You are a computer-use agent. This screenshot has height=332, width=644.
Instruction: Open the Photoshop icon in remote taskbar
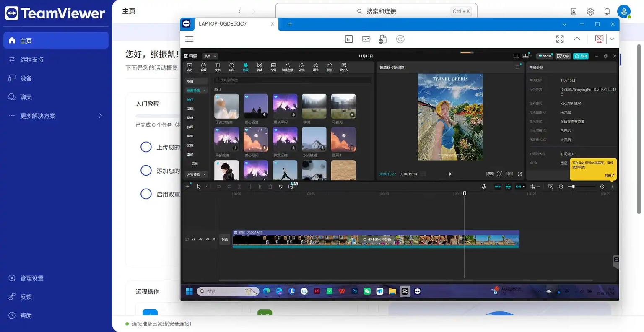[x=354, y=291]
